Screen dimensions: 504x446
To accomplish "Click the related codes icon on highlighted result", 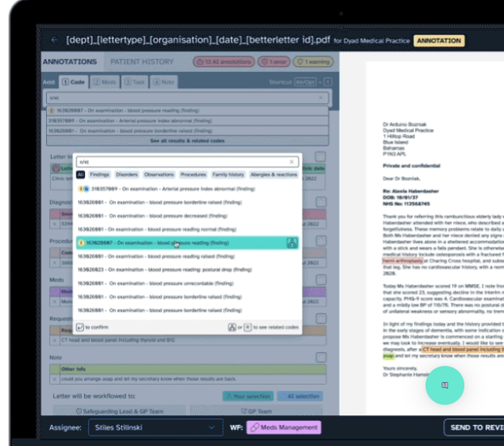I will 292,243.
